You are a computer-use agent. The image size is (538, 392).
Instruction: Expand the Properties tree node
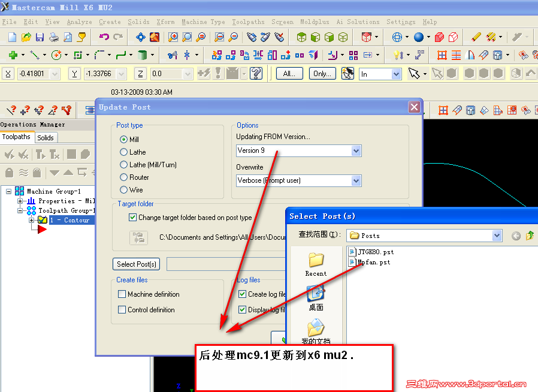point(20,201)
